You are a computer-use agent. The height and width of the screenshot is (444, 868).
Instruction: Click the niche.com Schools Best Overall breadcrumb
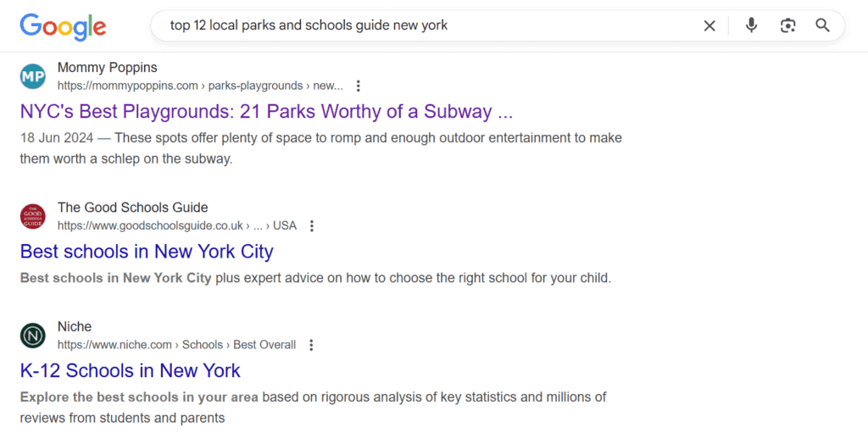pyautogui.click(x=176, y=345)
